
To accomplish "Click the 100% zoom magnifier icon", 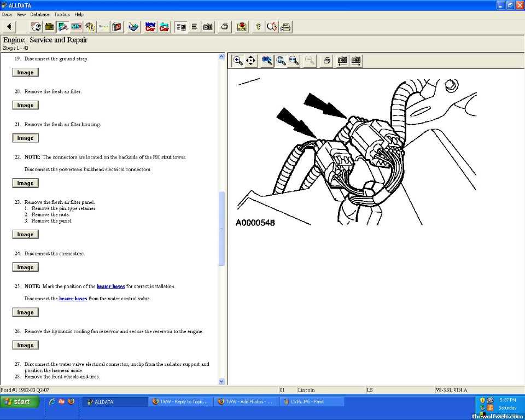I will (x=267, y=61).
